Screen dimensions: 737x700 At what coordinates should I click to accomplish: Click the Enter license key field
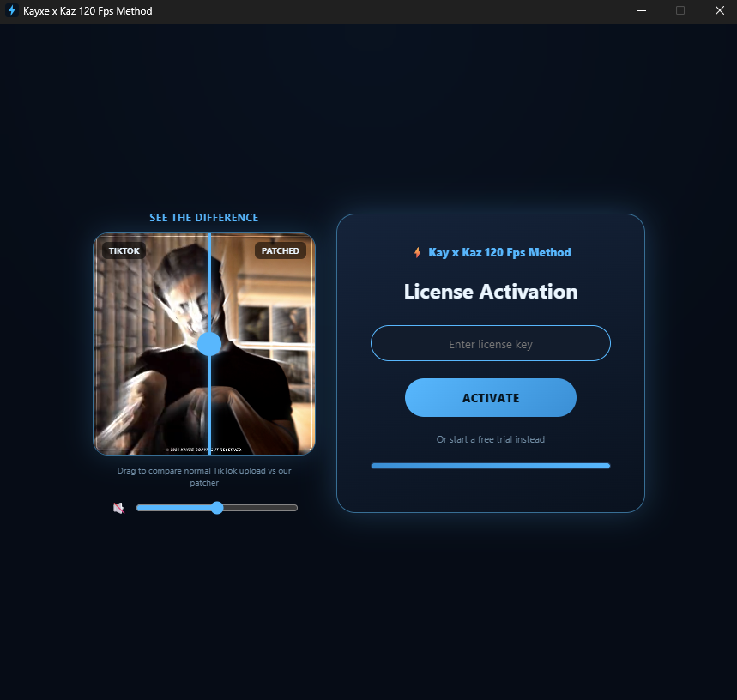490,343
